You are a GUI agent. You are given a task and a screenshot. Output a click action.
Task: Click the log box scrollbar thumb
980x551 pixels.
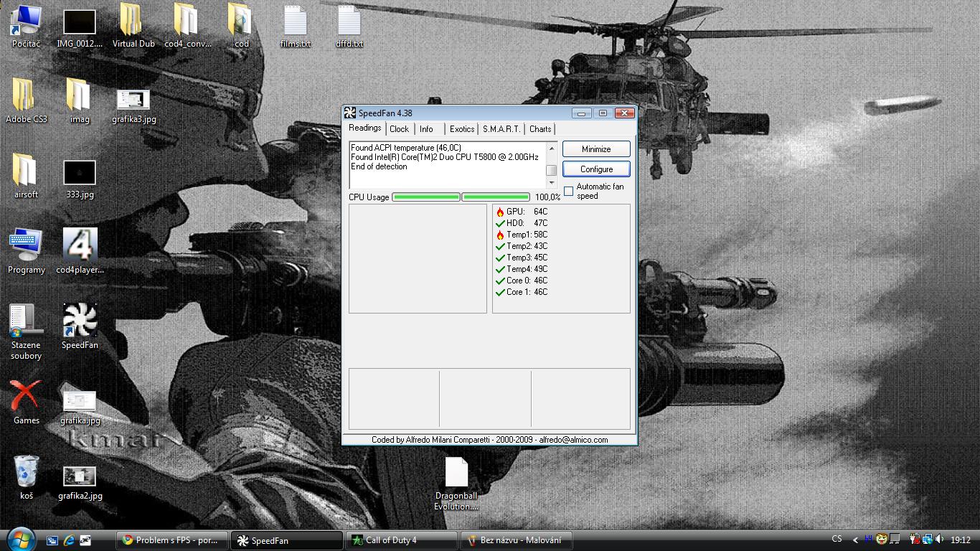pyautogui.click(x=552, y=171)
